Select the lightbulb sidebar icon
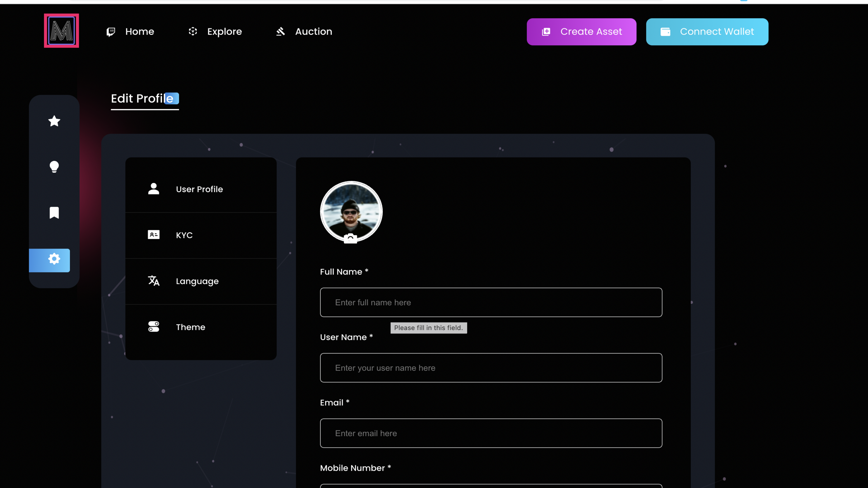This screenshot has height=488, width=868. (x=54, y=167)
